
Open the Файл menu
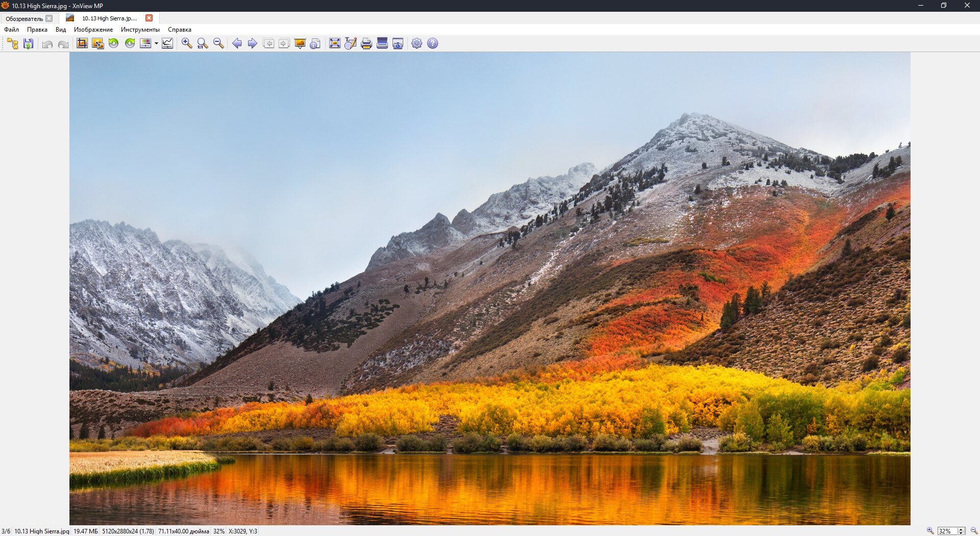pos(11,30)
